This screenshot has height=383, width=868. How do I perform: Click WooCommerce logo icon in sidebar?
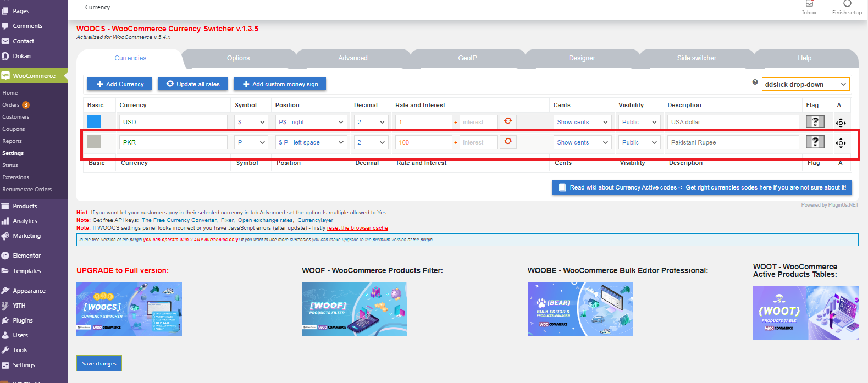click(5, 76)
